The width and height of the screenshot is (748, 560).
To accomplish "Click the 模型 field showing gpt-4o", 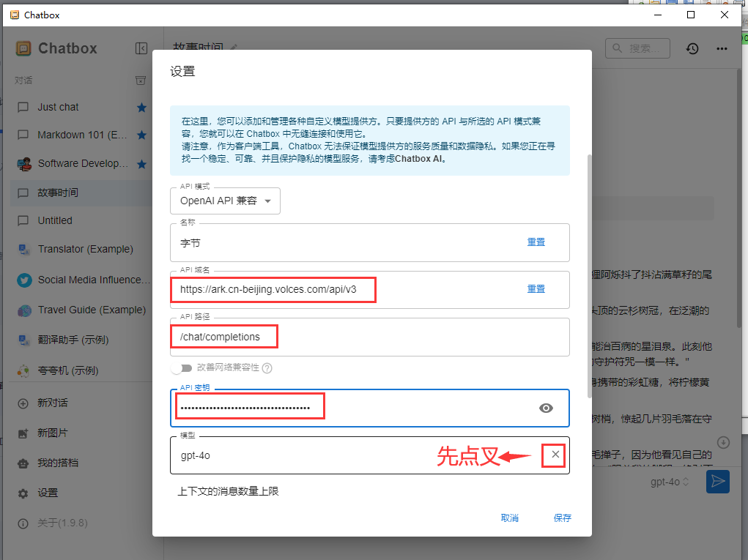I will pyautogui.click(x=370, y=455).
